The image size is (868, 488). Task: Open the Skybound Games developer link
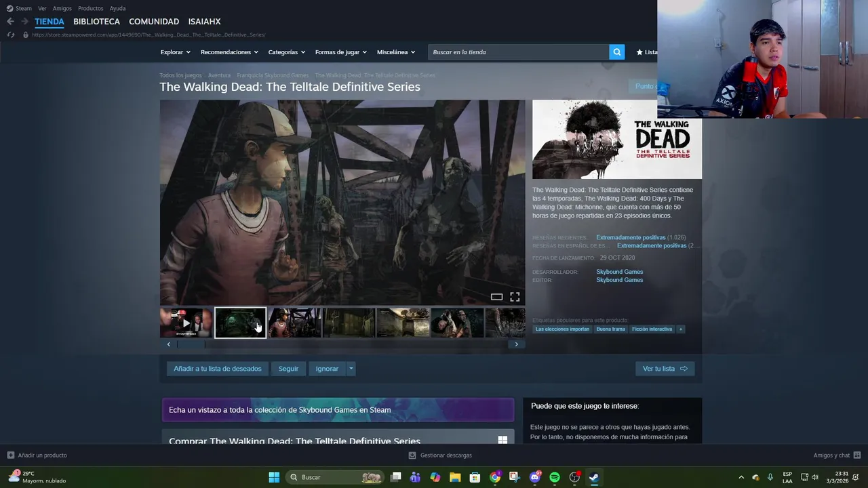620,272
